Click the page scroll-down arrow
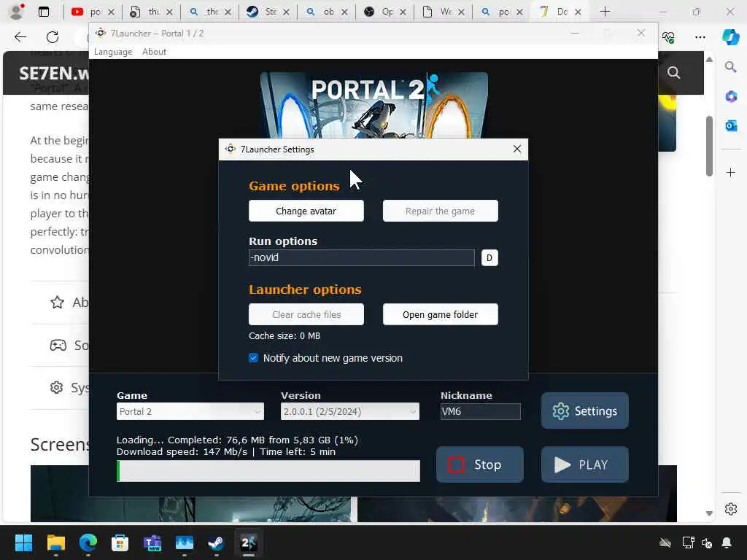This screenshot has height=560, width=747. point(709,513)
